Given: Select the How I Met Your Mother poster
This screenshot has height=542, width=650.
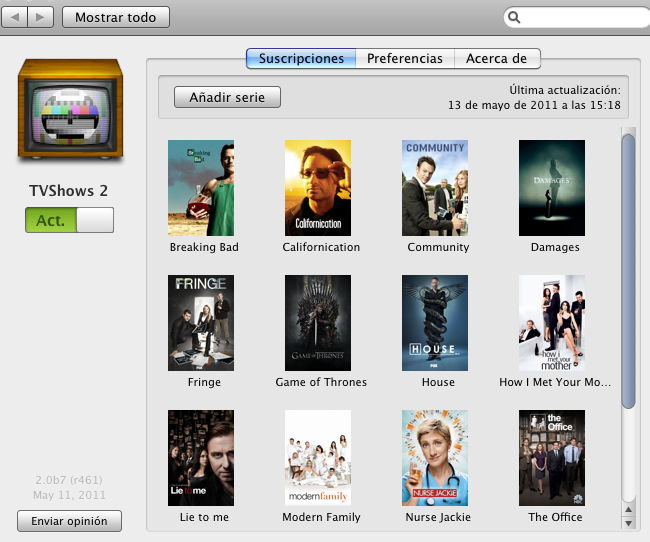Looking at the screenshot, I should point(552,323).
